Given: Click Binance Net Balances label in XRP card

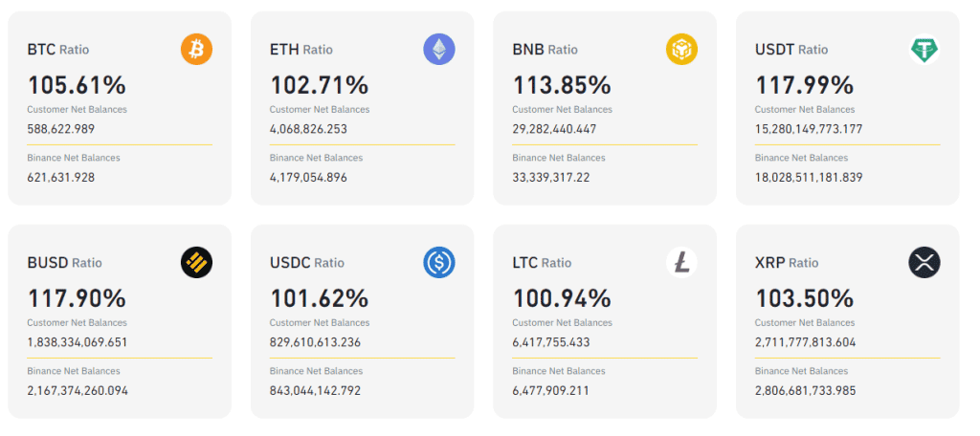Looking at the screenshot, I should tap(801, 372).
